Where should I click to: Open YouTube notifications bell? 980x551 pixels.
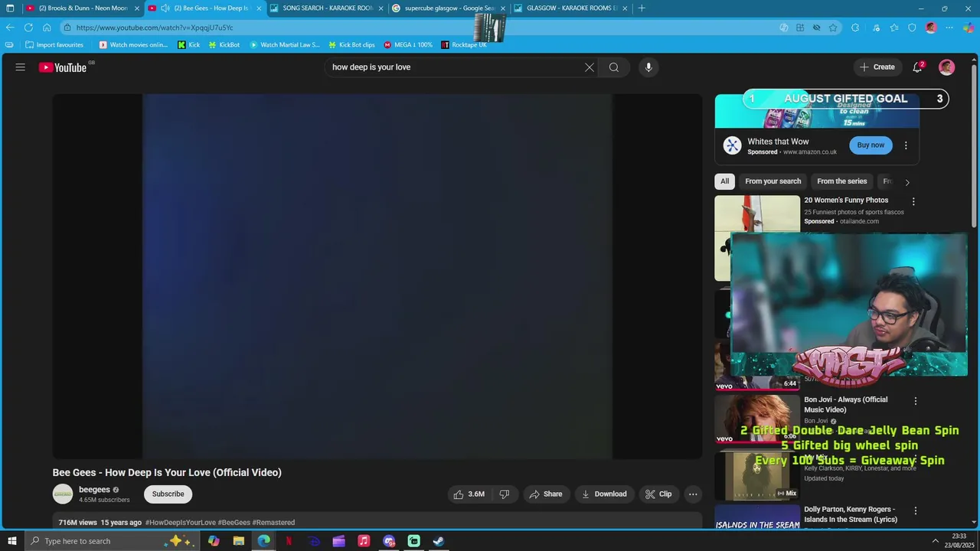pyautogui.click(x=917, y=67)
